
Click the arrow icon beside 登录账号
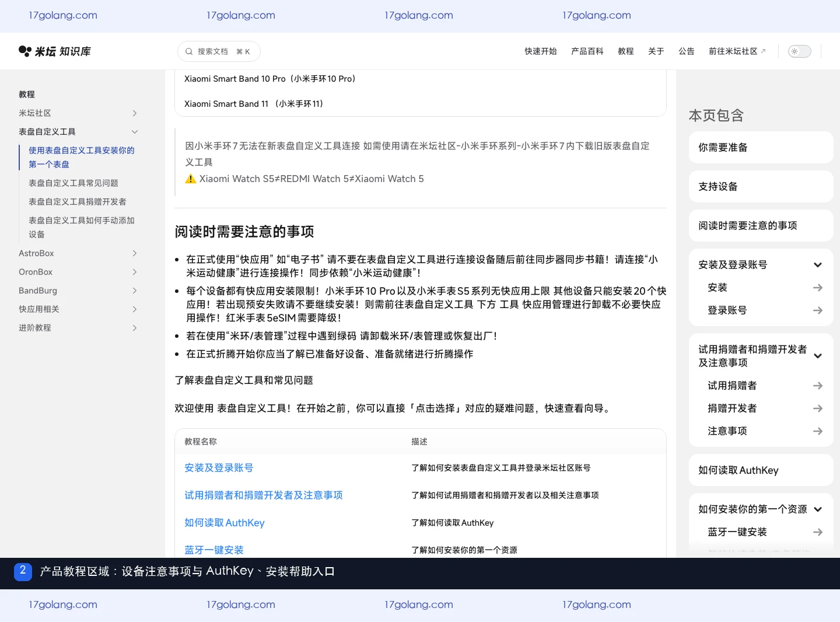point(818,310)
